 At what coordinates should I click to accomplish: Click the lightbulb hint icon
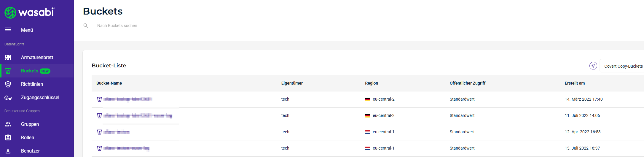(x=593, y=66)
